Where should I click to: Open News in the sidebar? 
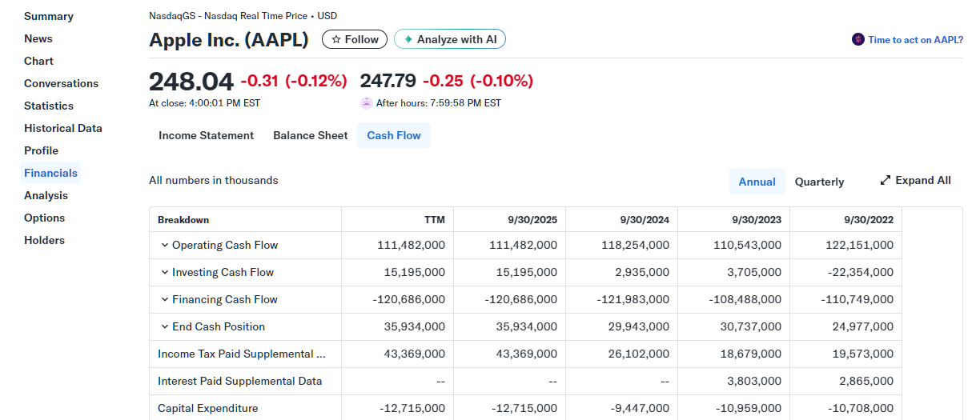(x=38, y=38)
